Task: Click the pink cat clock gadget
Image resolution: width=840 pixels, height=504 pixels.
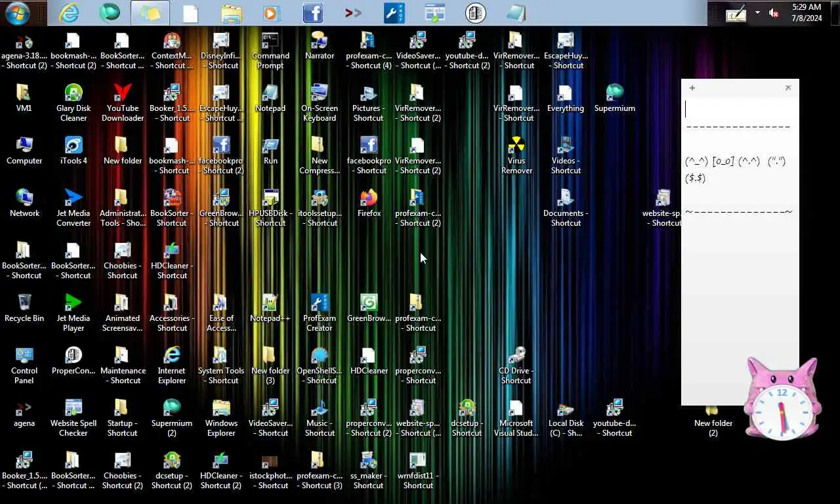Action: (782, 399)
